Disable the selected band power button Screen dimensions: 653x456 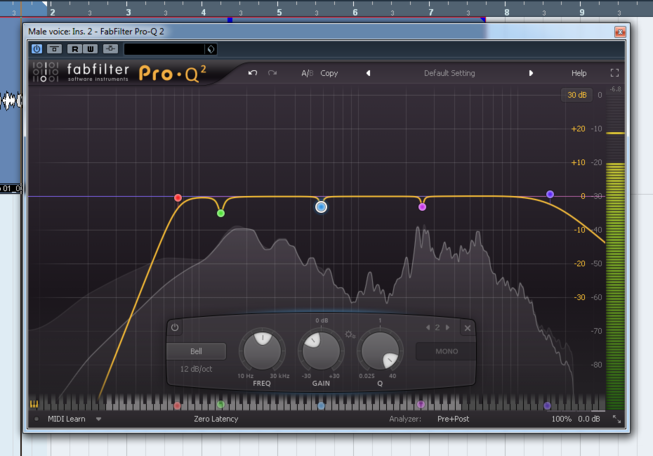point(175,327)
